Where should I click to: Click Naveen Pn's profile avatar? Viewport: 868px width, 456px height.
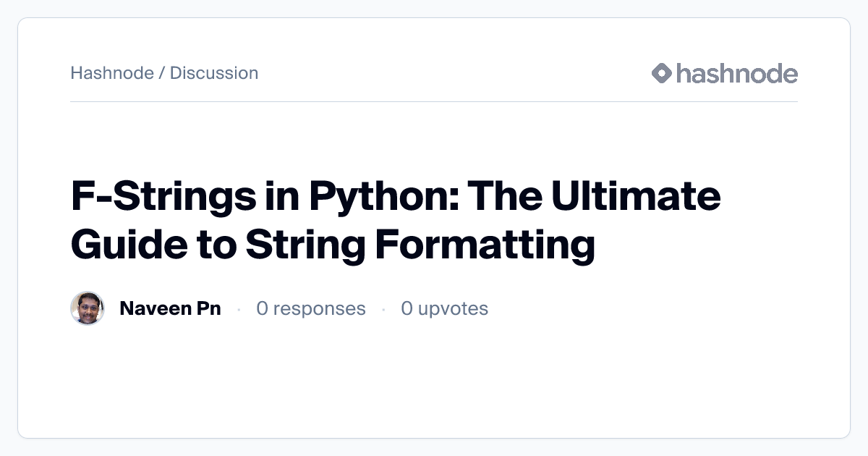(88, 309)
